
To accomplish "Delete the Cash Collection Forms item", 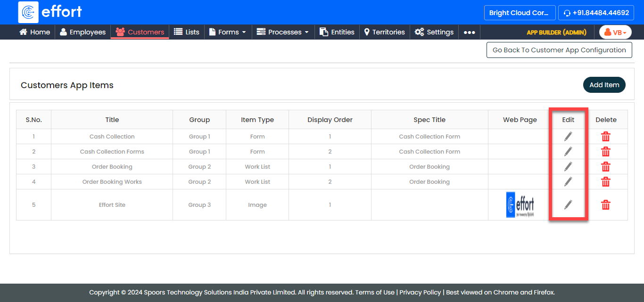I will pos(606,152).
